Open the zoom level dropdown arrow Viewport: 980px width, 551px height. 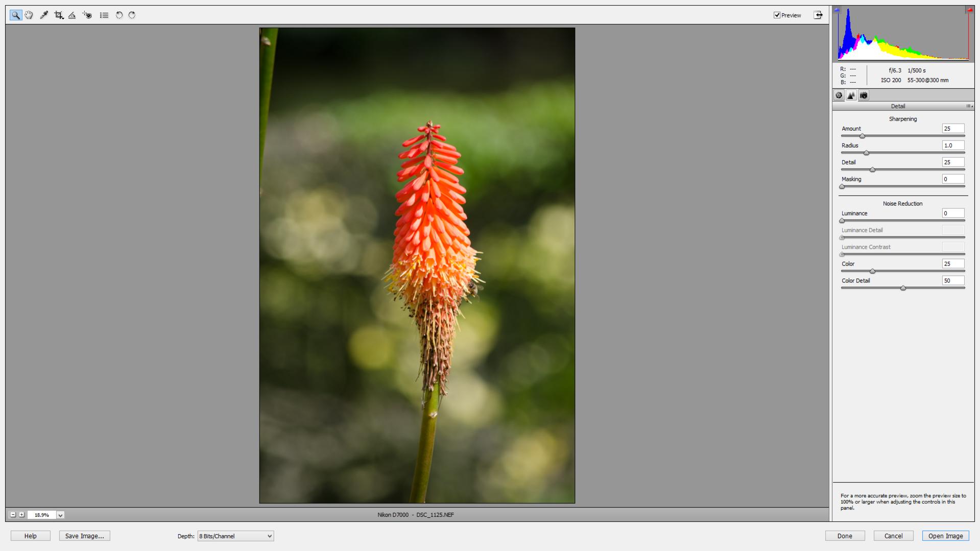click(60, 515)
